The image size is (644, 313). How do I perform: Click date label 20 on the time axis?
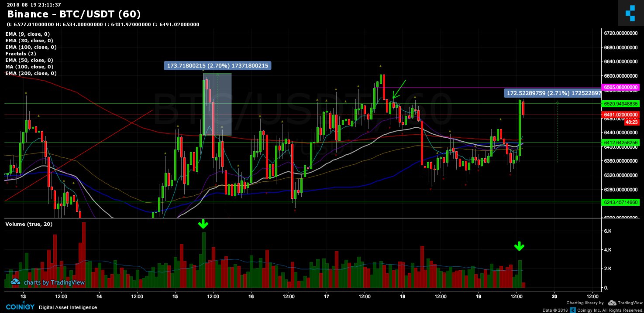(554, 296)
